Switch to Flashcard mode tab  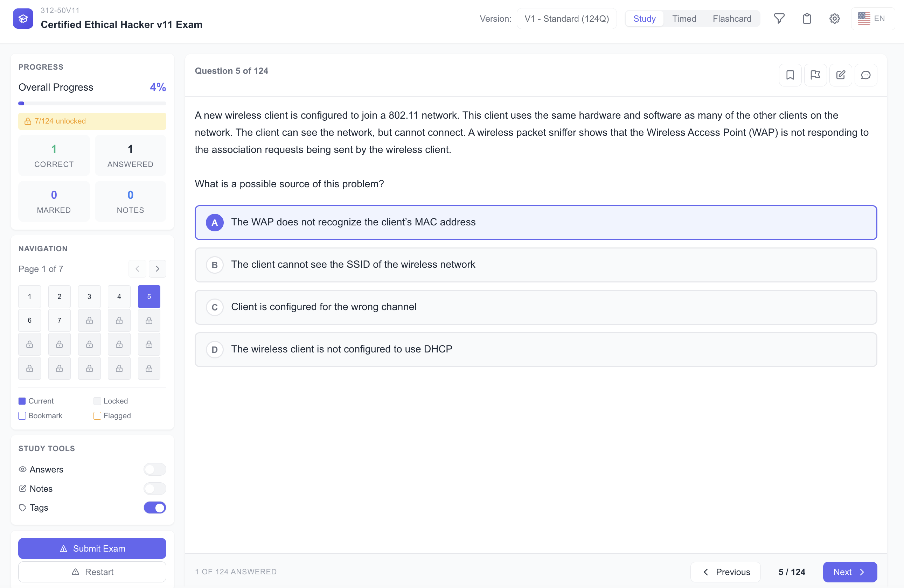point(731,19)
